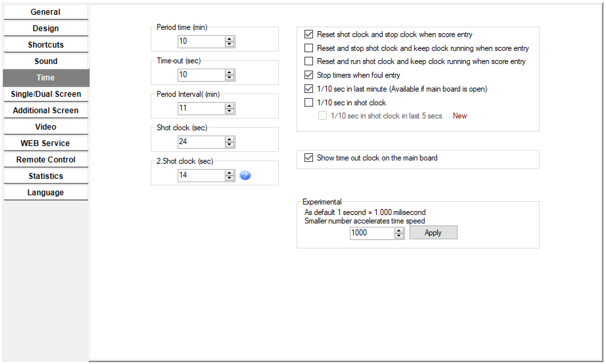Increase the 2.Shot clock spinner value
The height and width of the screenshot is (364, 606).
point(230,173)
